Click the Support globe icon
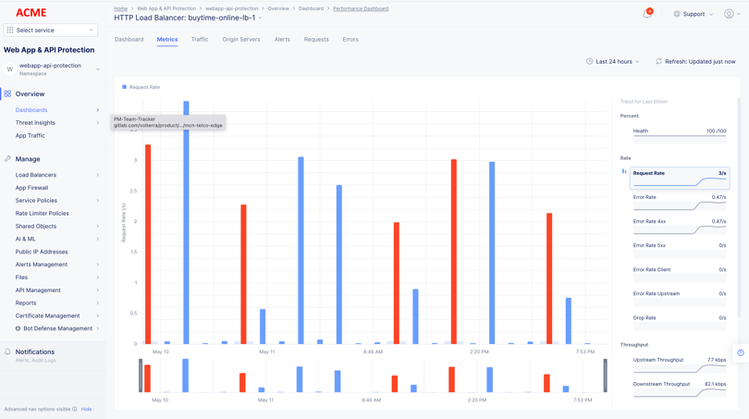 [677, 14]
